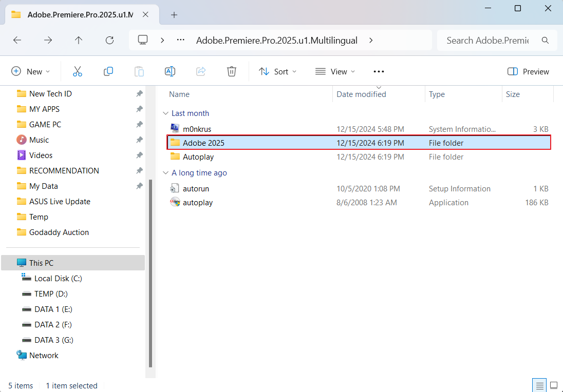
Task: Open DATA 2 (F:) drive
Action: click(53, 325)
